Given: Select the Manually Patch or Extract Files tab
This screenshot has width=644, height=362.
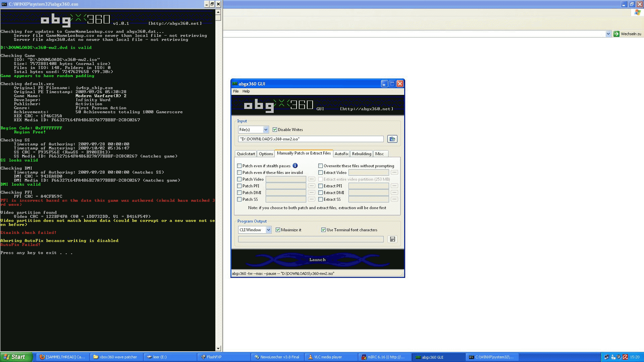Looking at the screenshot, I should pyautogui.click(x=304, y=153).
